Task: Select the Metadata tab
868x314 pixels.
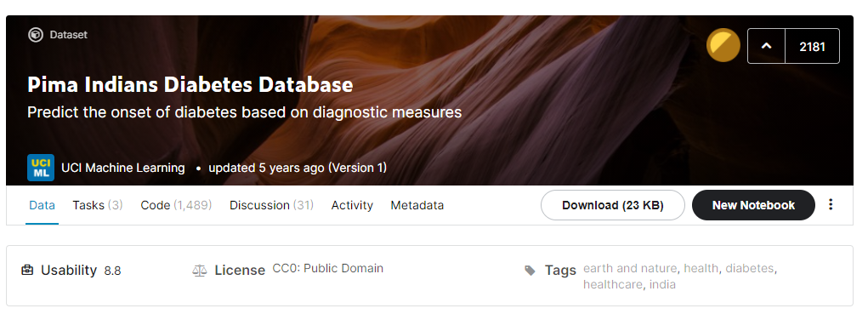Action: coord(417,205)
